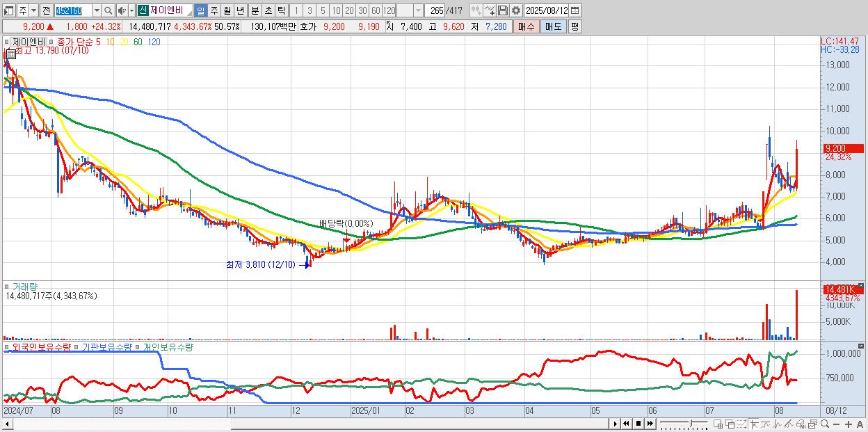868x432 pixels.
Task: Select the 초 second chart tab
Action: 268,10
